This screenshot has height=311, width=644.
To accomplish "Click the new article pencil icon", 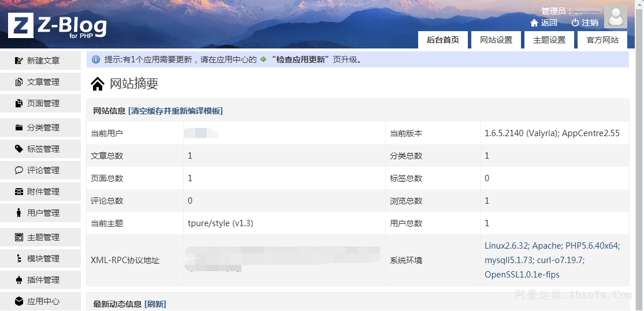I will [19, 61].
